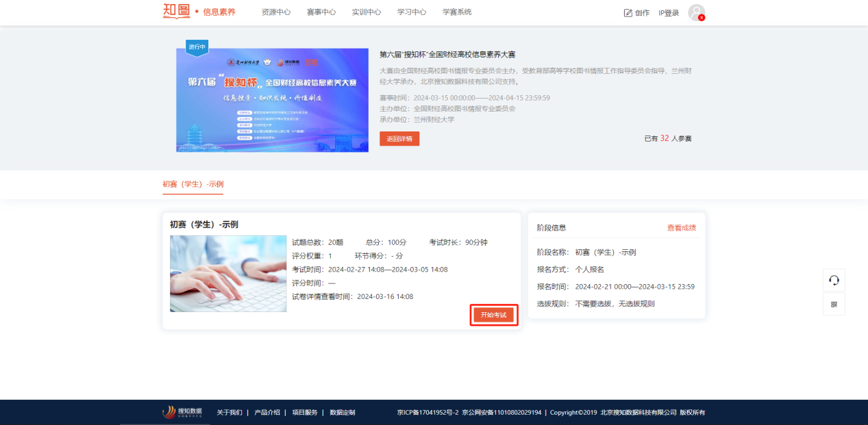Click the IP登录 link
868x425 pixels.
pyautogui.click(x=669, y=13)
